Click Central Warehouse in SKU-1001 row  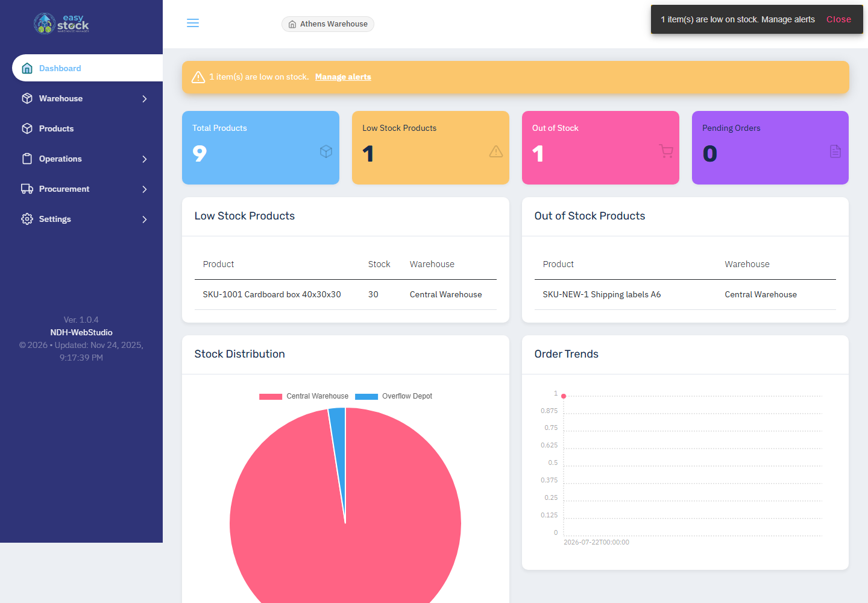446,294
